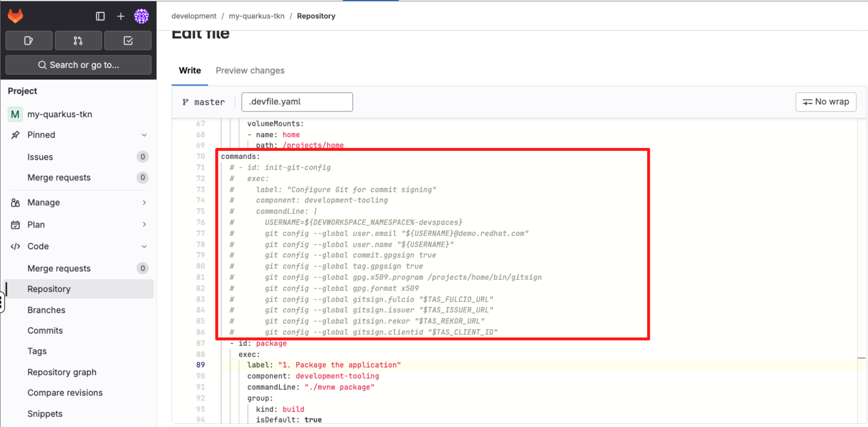This screenshot has width=868, height=427.
Task: Click the my-quarkus-tkn project avatar
Action: 15,114
